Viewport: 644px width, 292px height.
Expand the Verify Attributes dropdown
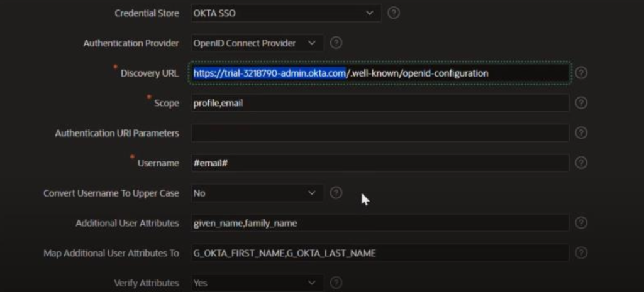[257, 283]
